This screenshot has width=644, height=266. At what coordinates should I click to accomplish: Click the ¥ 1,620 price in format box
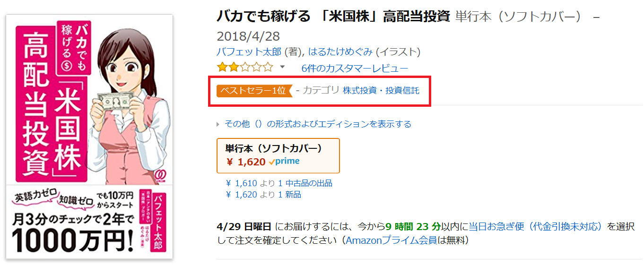point(245,162)
